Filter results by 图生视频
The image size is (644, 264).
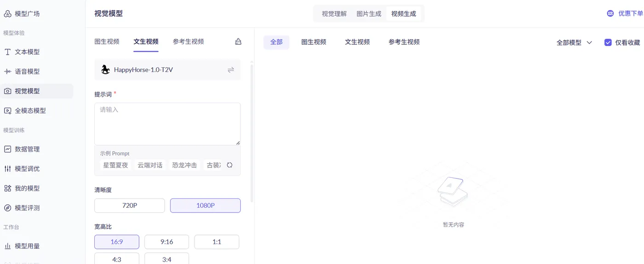pos(314,42)
